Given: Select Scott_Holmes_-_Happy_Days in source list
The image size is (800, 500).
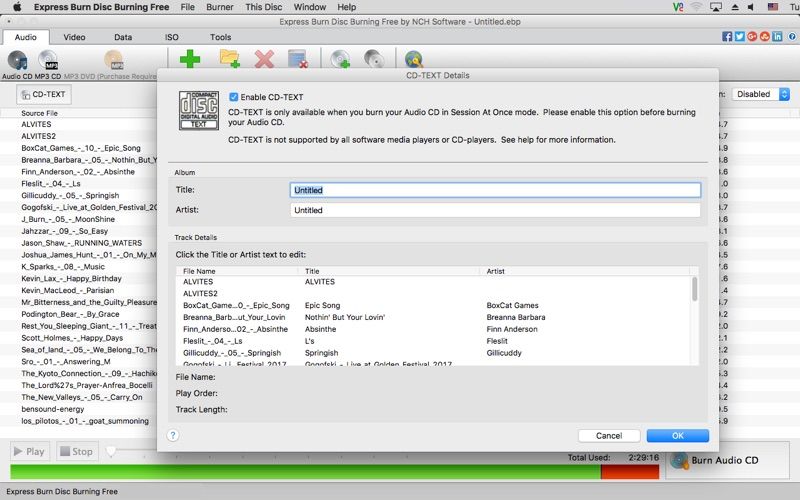Looking at the screenshot, I should (72, 338).
